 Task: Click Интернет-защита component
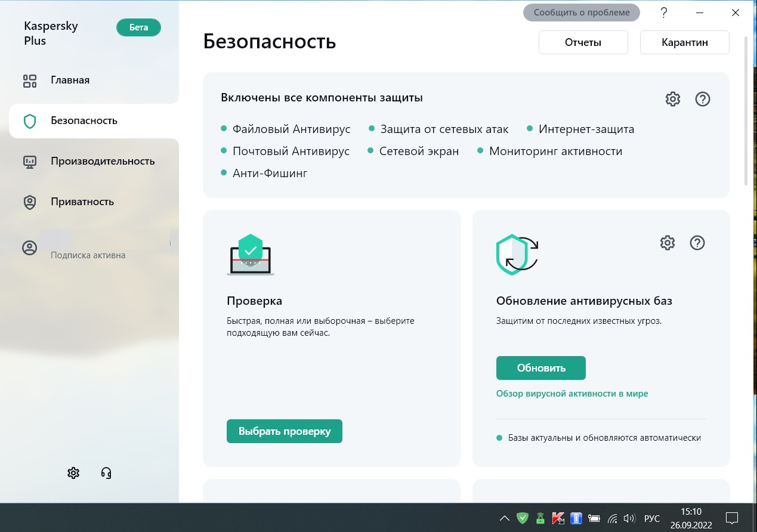pyautogui.click(x=580, y=129)
